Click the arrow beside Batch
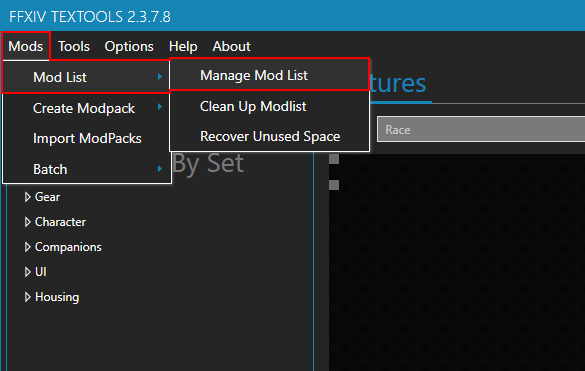Viewport: 585px width, 371px height. click(x=160, y=169)
